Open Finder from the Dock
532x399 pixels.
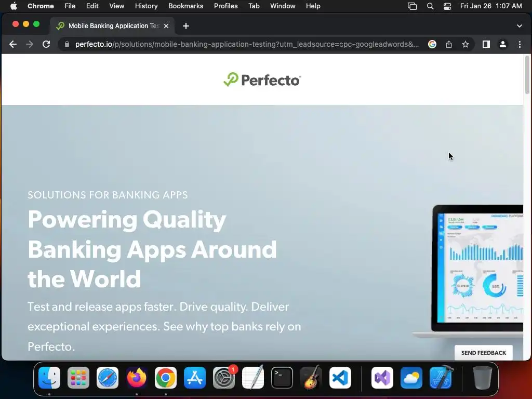point(49,377)
